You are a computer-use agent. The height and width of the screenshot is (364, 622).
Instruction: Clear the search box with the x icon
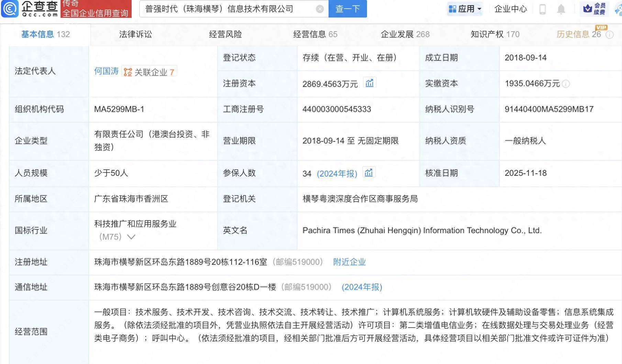[x=320, y=9]
